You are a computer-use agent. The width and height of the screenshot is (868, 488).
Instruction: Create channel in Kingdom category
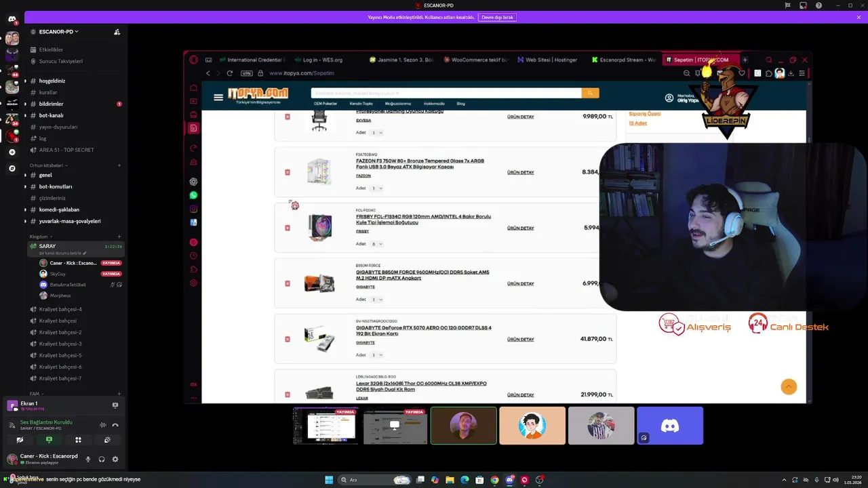click(119, 237)
